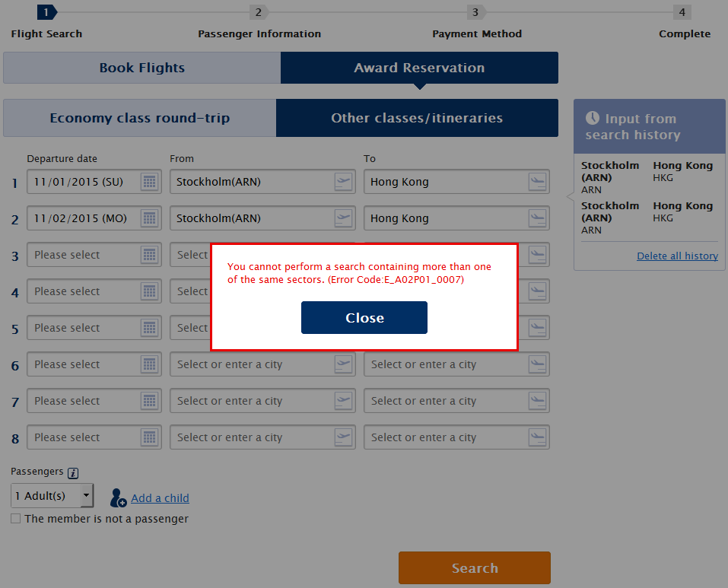Click calendar icon for row 2 departure date
The width and height of the screenshot is (728, 588).
tap(150, 218)
